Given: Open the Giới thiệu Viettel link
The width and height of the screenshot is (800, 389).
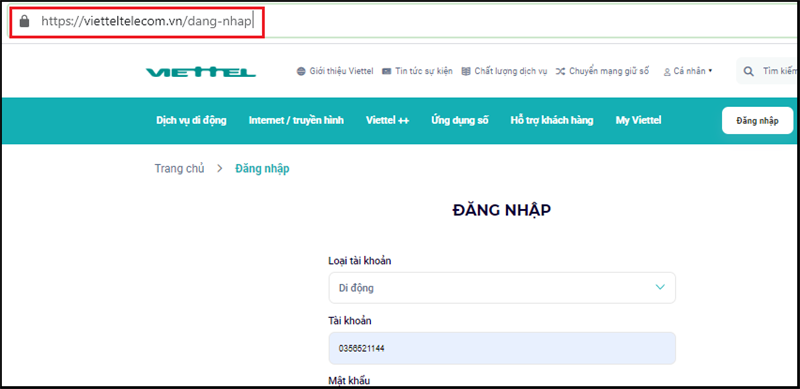Looking at the screenshot, I should tap(341, 71).
